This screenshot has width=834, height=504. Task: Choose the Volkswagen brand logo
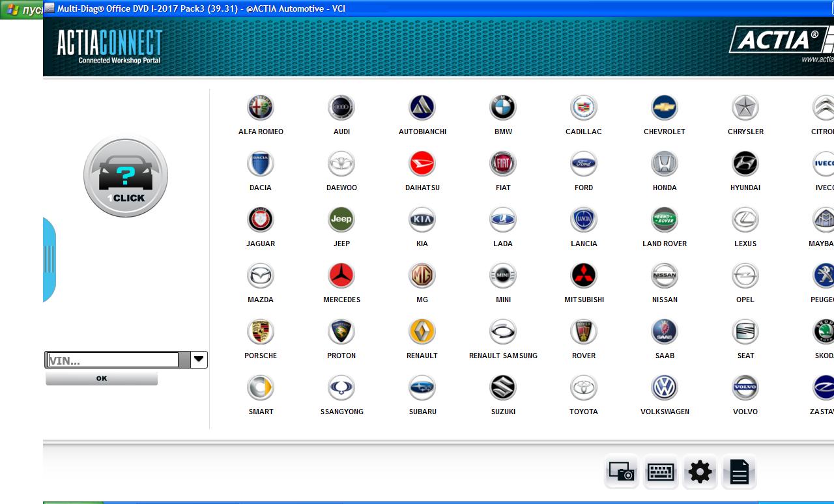pos(665,387)
